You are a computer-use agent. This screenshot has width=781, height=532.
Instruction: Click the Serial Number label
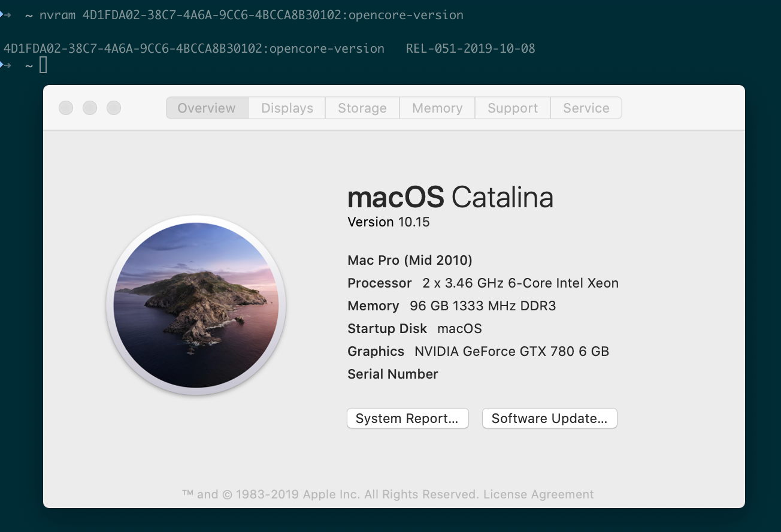coord(393,374)
